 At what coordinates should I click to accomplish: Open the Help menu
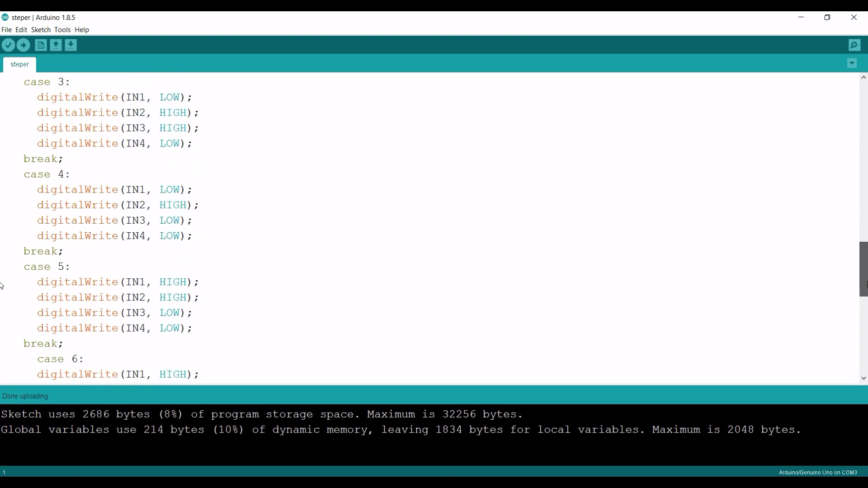(x=82, y=30)
